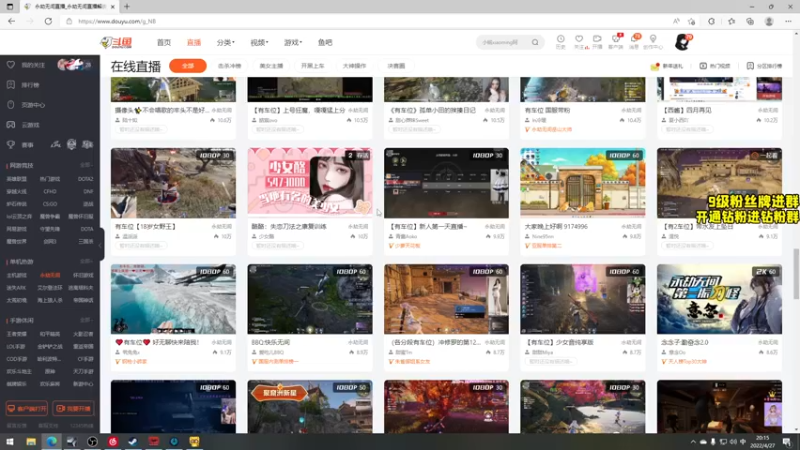Open 页游中心 mouse icon in sidebar
Image resolution: width=800 pixels, height=450 pixels.
(x=11, y=105)
